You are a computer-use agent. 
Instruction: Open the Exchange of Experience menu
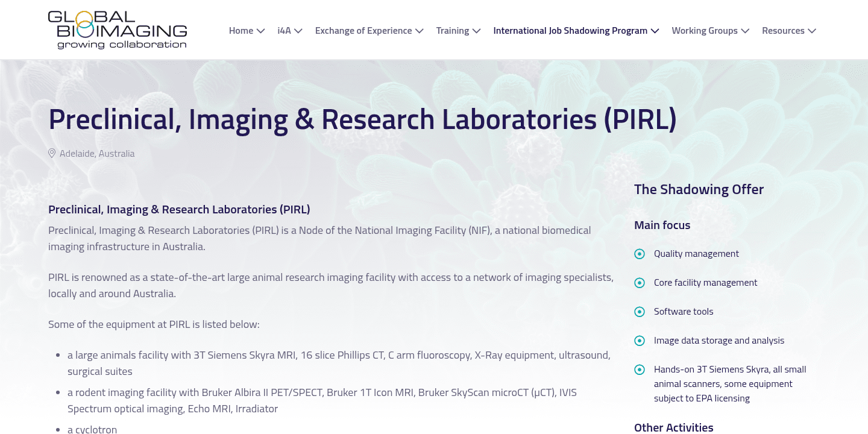(363, 31)
